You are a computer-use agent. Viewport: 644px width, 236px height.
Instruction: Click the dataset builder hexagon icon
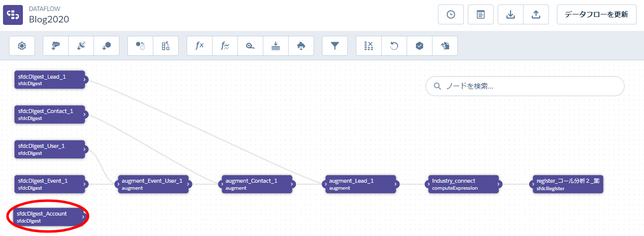pos(22,46)
